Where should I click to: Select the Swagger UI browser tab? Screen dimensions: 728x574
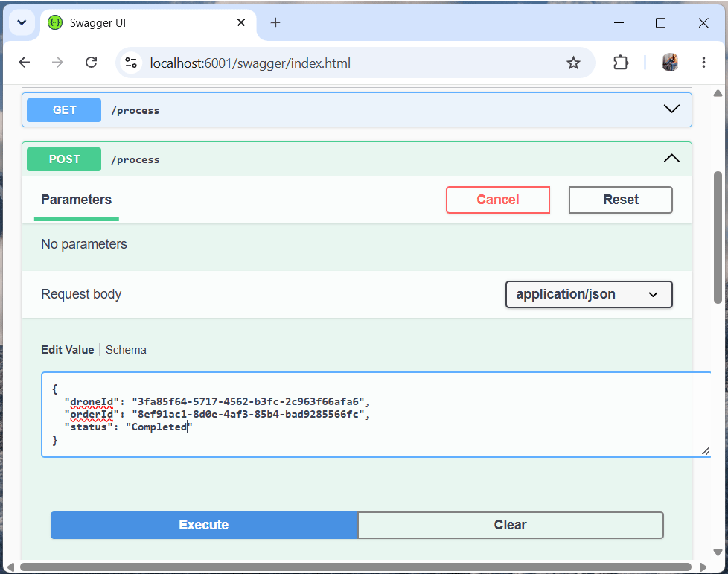click(148, 23)
